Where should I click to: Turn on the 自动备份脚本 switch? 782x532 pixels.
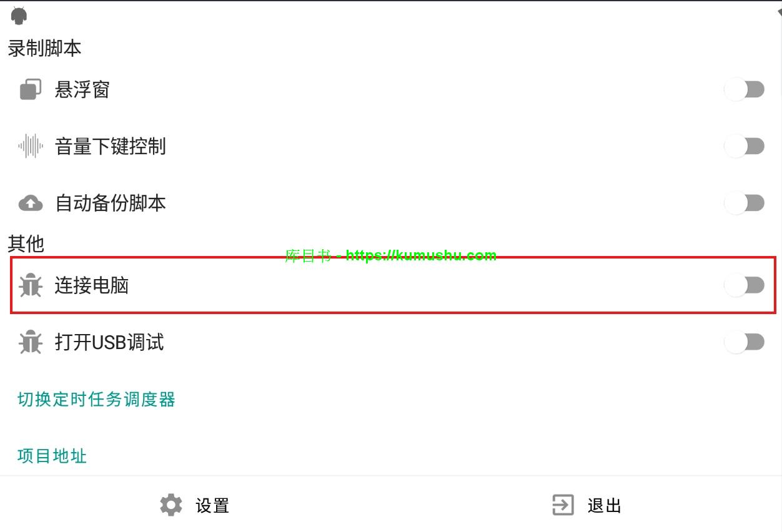(x=745, y=203)
